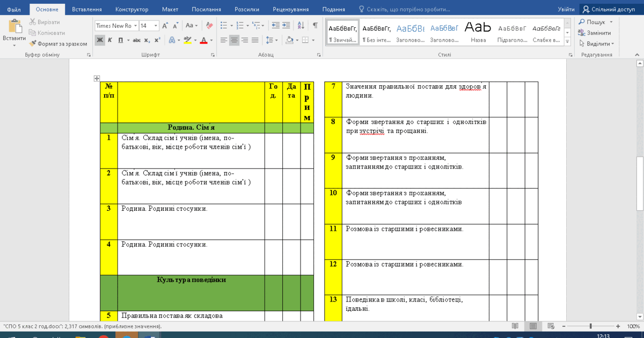Screen dimensions: 644x338
Task: Increase the paragraph indent
Action: pyautogui.click(x=287, y=26)
